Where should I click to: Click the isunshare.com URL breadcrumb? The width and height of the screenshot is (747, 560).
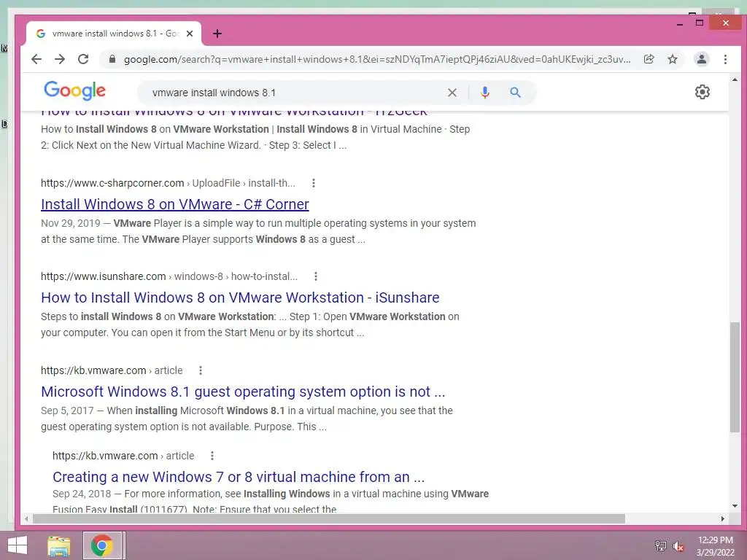(169, 276)
